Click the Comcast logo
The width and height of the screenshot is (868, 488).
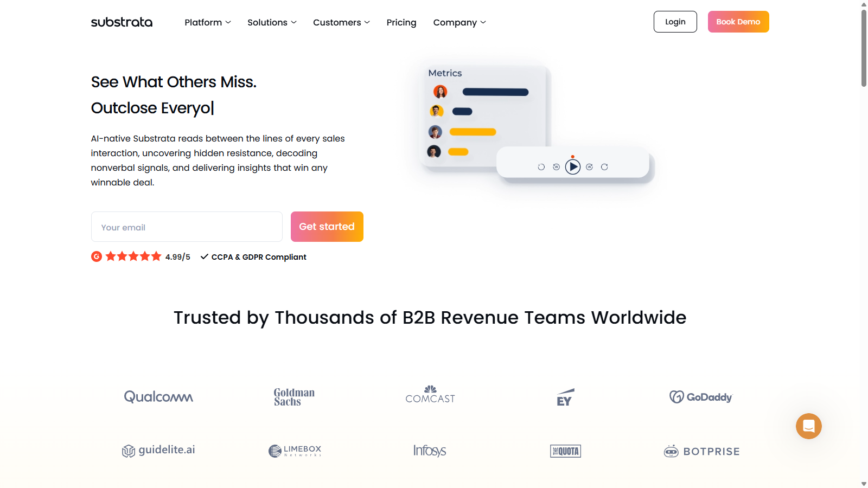[430, 395]
